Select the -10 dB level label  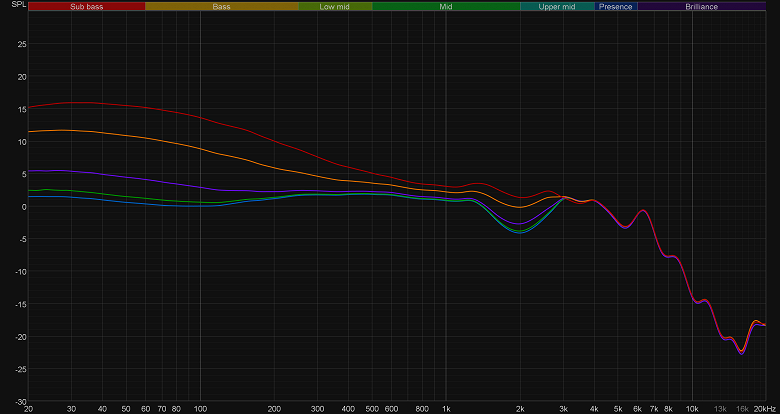coord(21,272)
